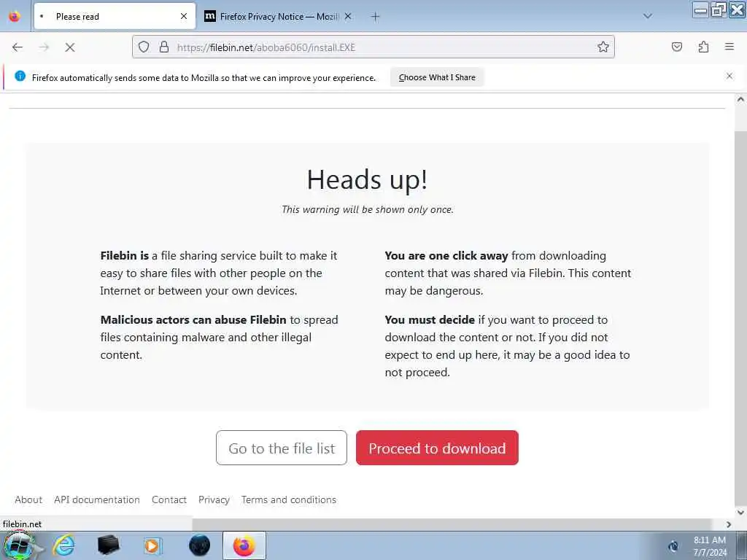The image size is (747, 560).
Task: Open the API documentation footer link
Action: pyautogui.click(x=97, y=499)
